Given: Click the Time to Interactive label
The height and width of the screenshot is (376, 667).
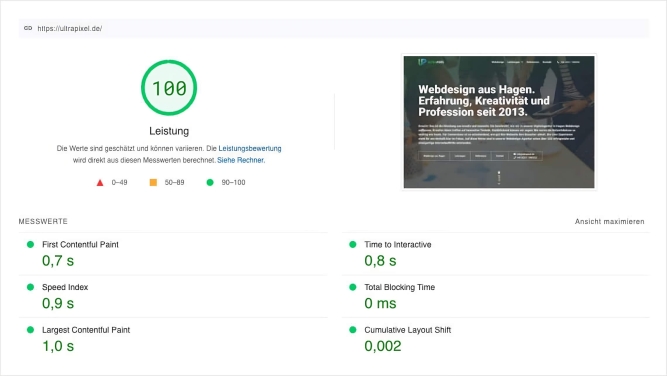Looking at the screenshot, I should tap(397, 245).
